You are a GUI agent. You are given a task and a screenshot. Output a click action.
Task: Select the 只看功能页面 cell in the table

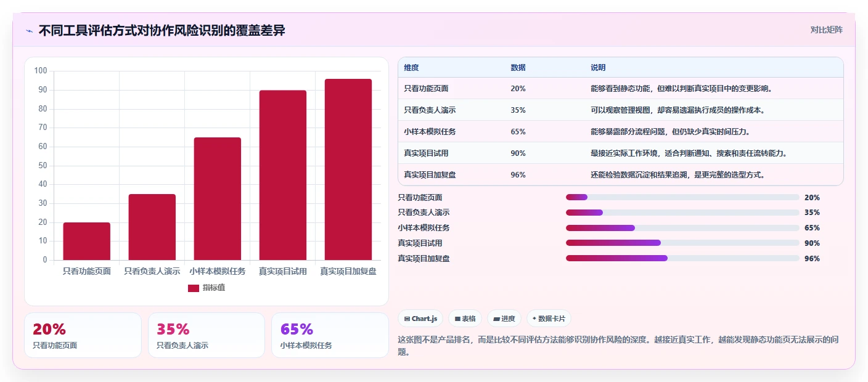426,89
